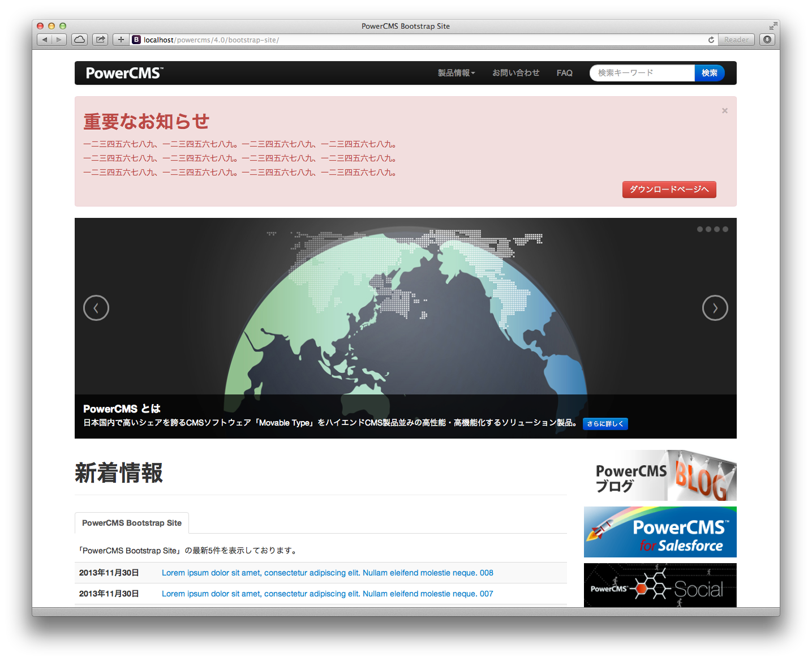The image size is (812, 661).
Task: Click the red ダウンロードページへ button
Action: (669, 190)
